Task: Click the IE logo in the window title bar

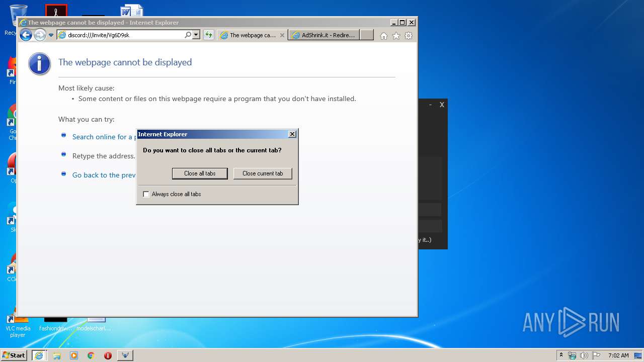Action: tap(23, 23)
